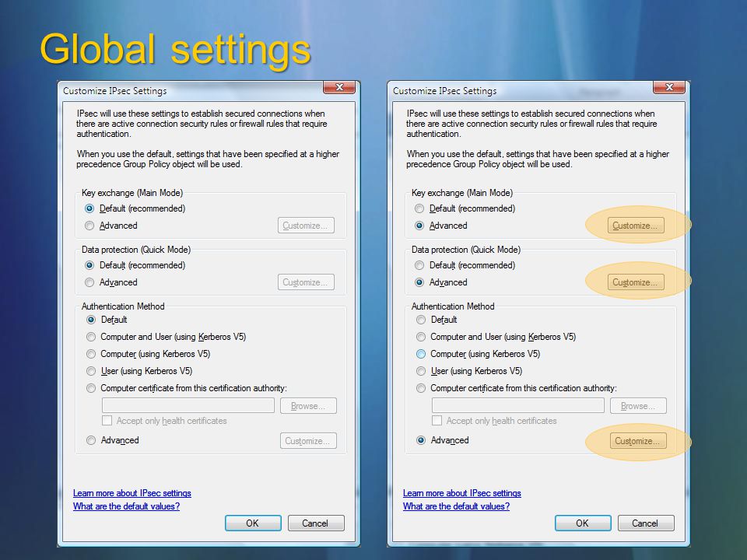This screenshot has height=560, width=747.
Task: Pick Computer and User Kerberos in right dialog
Action: [x=421, y=337]
